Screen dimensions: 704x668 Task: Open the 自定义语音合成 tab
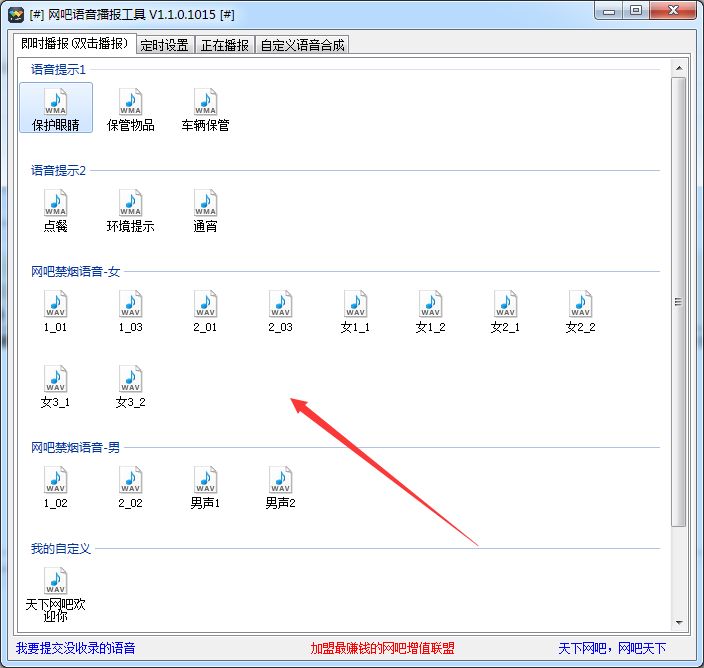click(x=302, y=45)
